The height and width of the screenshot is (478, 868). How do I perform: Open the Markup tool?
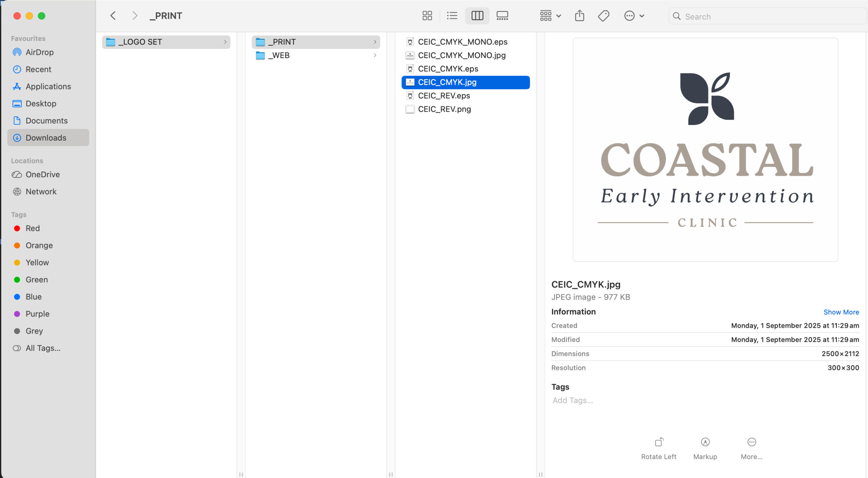[705, 442]
